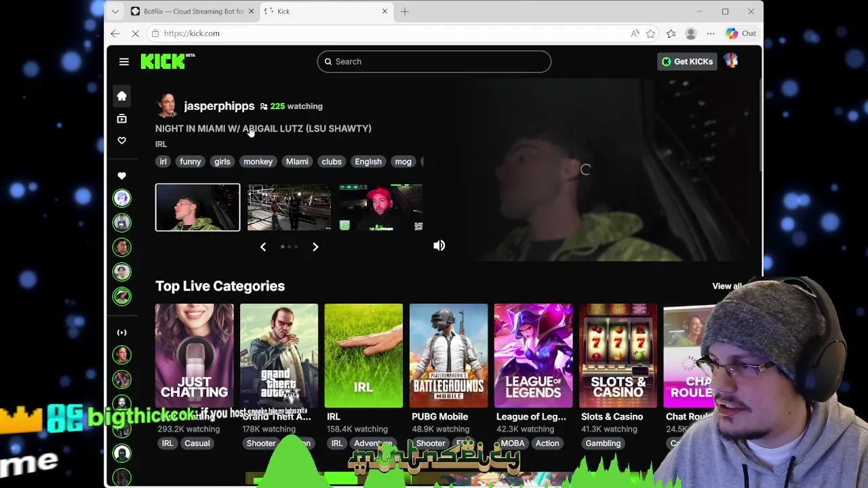Stop loading the page
The image size is (868, 488).
136,33
